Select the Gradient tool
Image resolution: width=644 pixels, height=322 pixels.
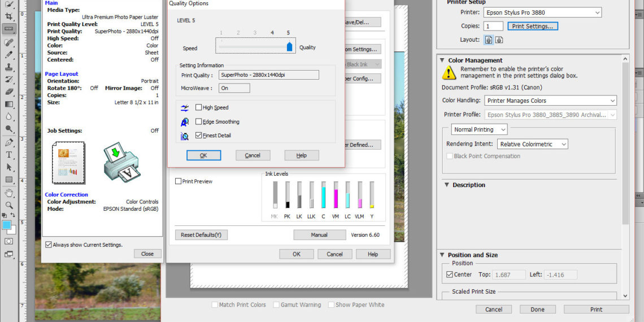point(8,104)
